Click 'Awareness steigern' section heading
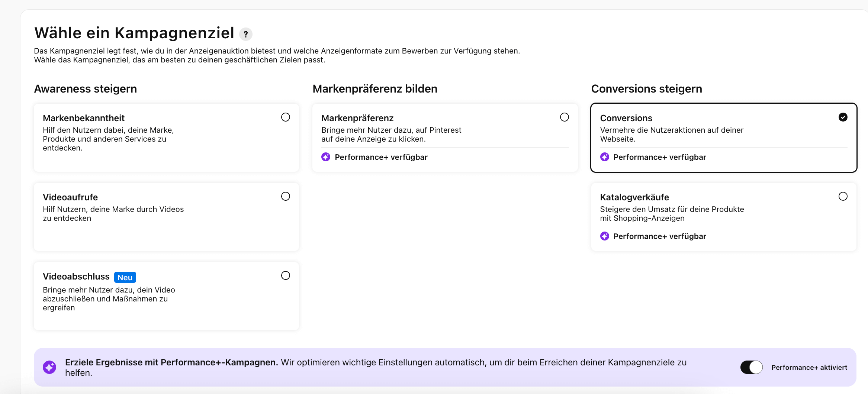The width and height of the screenshot is (868, 394). click(x=86, y=89)
